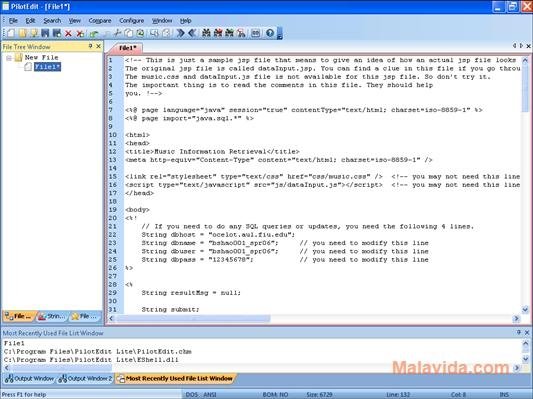
Task: Open the Window menu
Action: [162, 21]
